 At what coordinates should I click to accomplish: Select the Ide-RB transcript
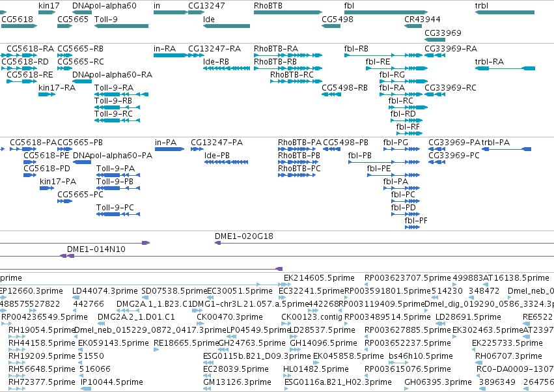pos(227,68)
